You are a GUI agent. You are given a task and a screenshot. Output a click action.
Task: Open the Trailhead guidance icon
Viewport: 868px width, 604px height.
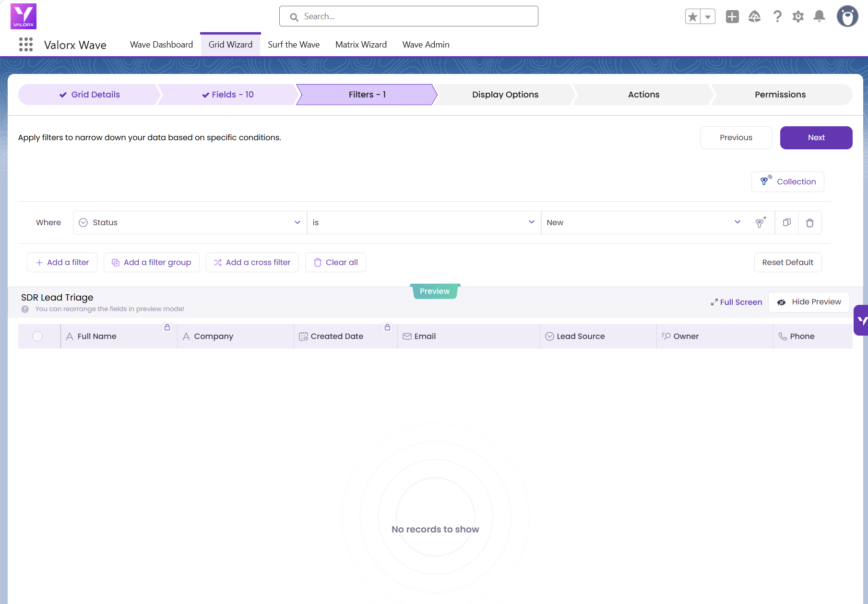754,17
